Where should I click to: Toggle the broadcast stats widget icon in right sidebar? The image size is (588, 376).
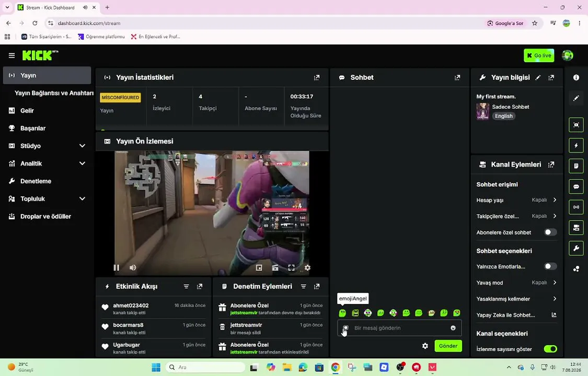[576, 207]
